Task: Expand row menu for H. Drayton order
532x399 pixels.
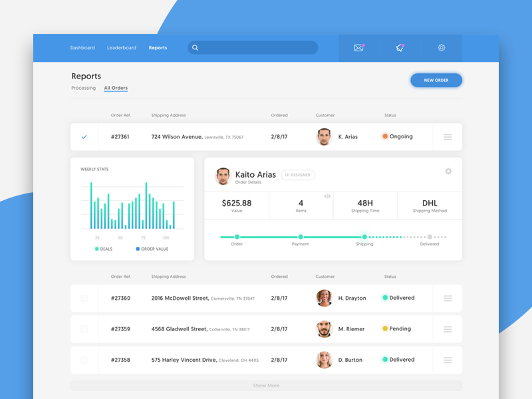Action: pos(448,299)
